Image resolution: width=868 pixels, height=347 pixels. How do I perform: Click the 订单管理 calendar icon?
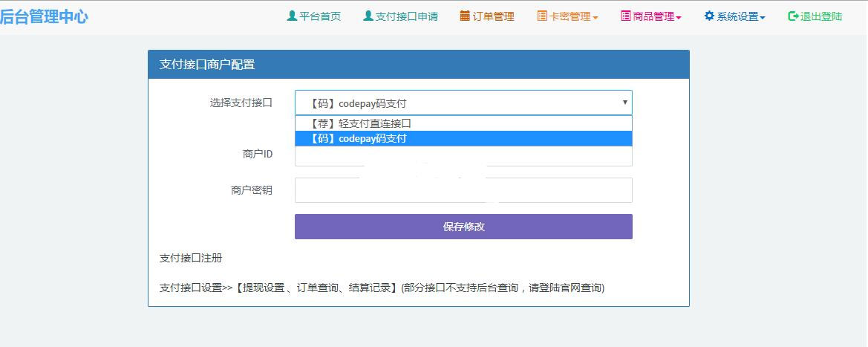465,16
